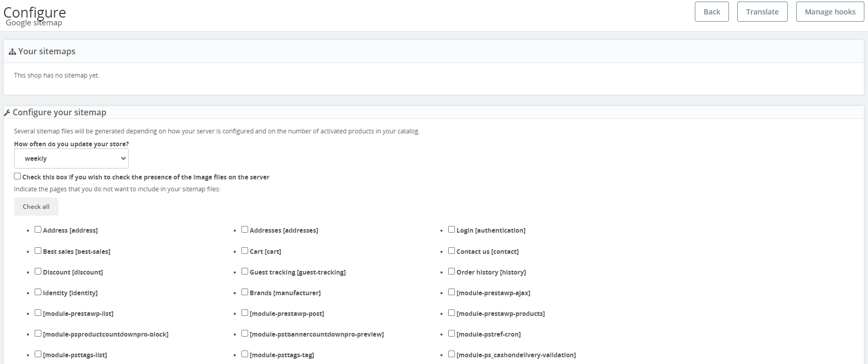Click the 'Indicate the pages' instruction text
868x364 pixels.
[117, 189]
